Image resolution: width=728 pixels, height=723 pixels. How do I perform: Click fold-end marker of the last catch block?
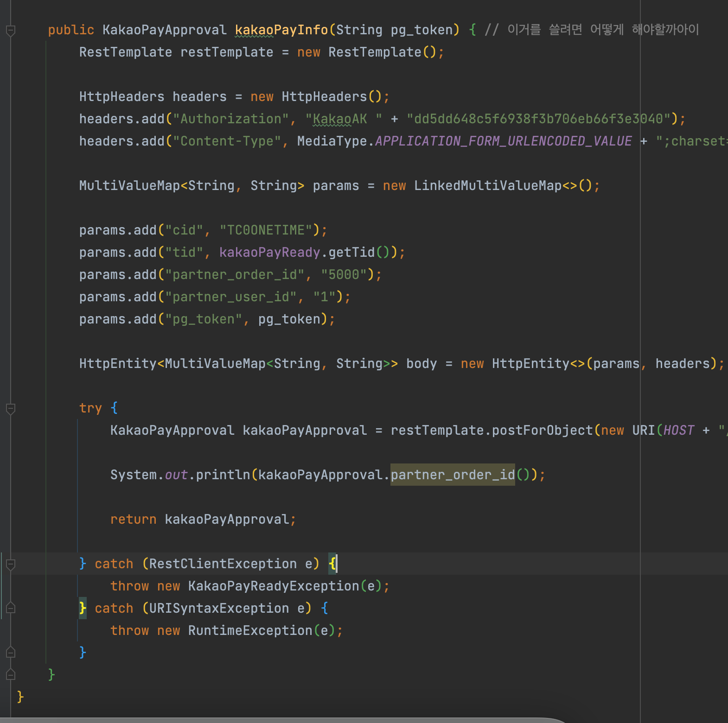point(11,653)
